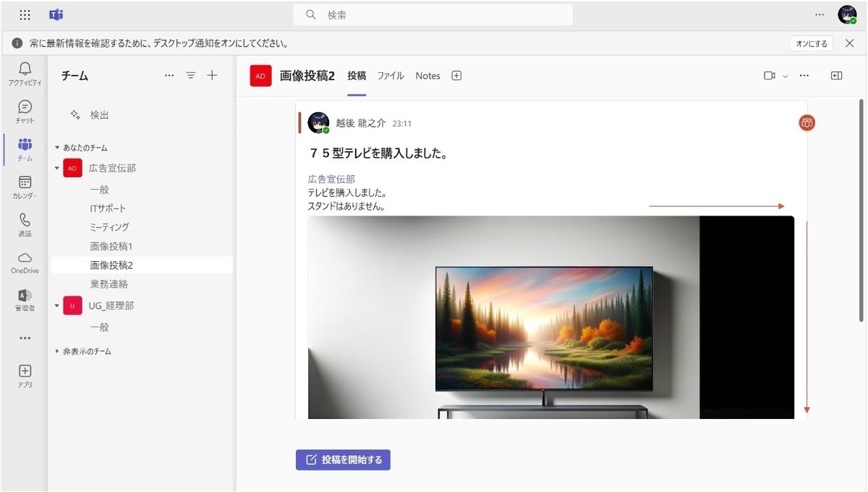This screenshot has height=492, width=868.
Task: Click the Teams logo icon
Action: tap(56, 14)
